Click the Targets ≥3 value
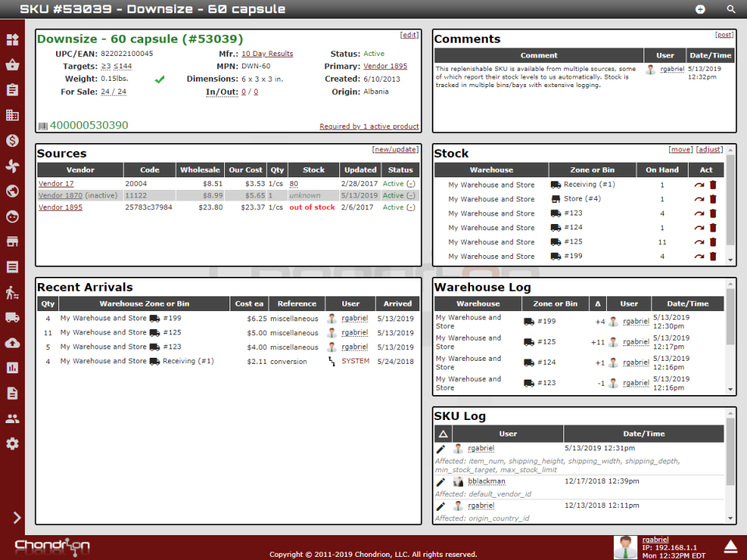 tap(106, 66)
